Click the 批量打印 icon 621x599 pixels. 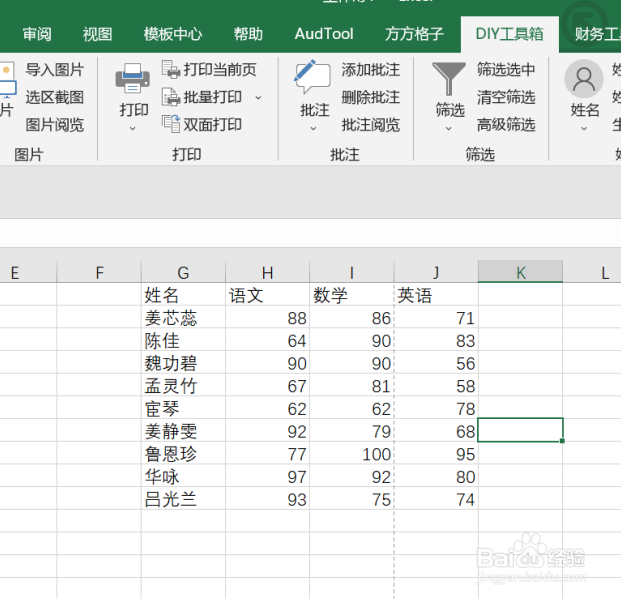pyautogui.click(x=171, y=97)
